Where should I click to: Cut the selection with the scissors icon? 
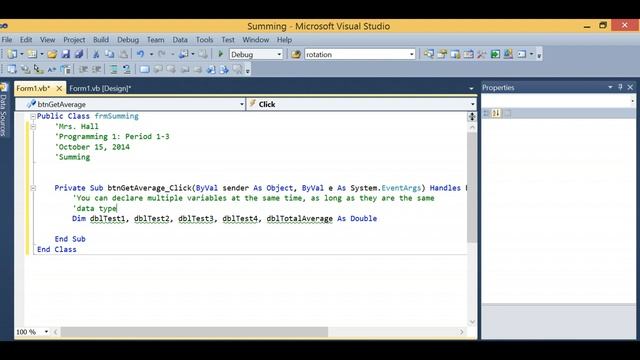96,54
